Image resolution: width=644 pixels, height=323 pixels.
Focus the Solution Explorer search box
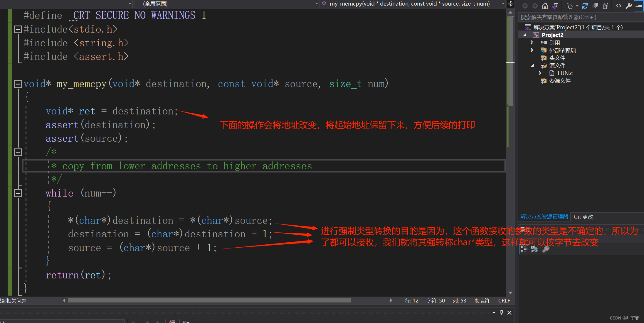[x=581, y=17]
